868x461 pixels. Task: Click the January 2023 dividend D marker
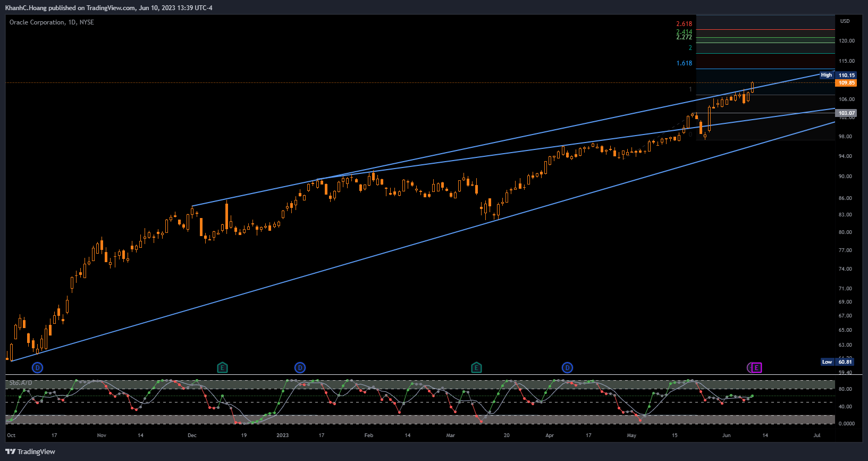300,367
